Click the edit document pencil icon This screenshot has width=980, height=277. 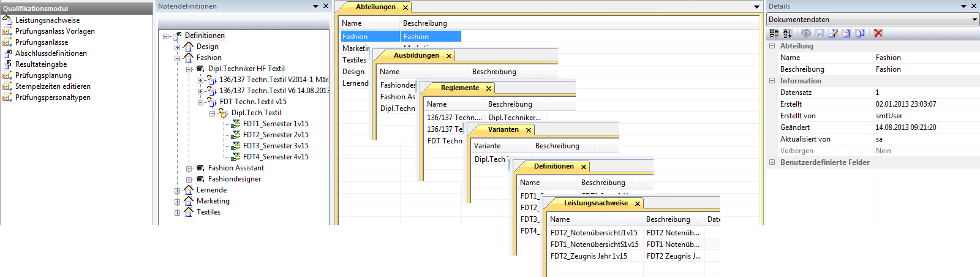click(833, 34)
